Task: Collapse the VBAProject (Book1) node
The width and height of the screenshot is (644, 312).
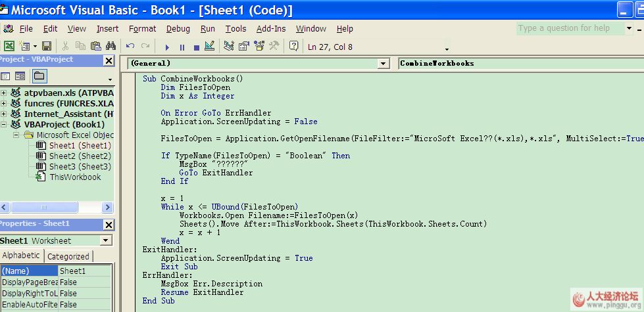Action: (x=4, y=125)
